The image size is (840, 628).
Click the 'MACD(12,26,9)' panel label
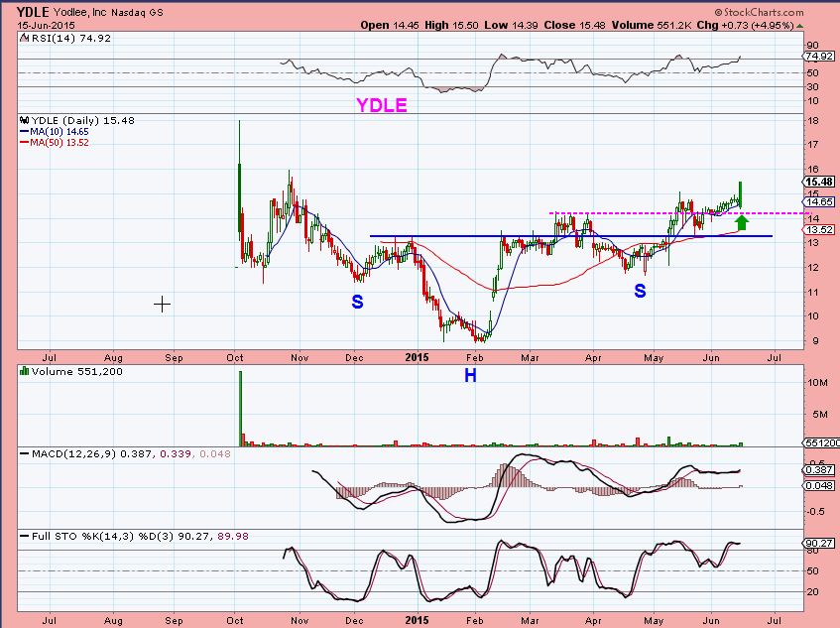[x=74, y=453]
